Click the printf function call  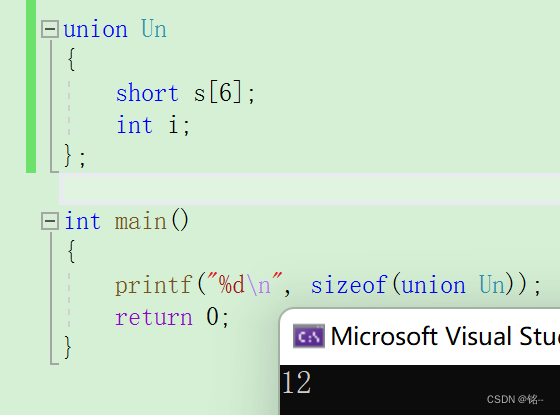154,286
